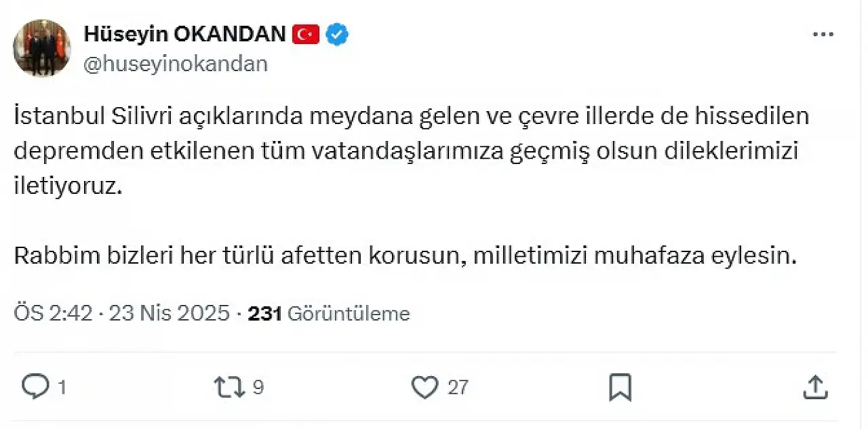Bookmark this tweet
The width and height of the screenshot is (868, 429).
(620, 387)
